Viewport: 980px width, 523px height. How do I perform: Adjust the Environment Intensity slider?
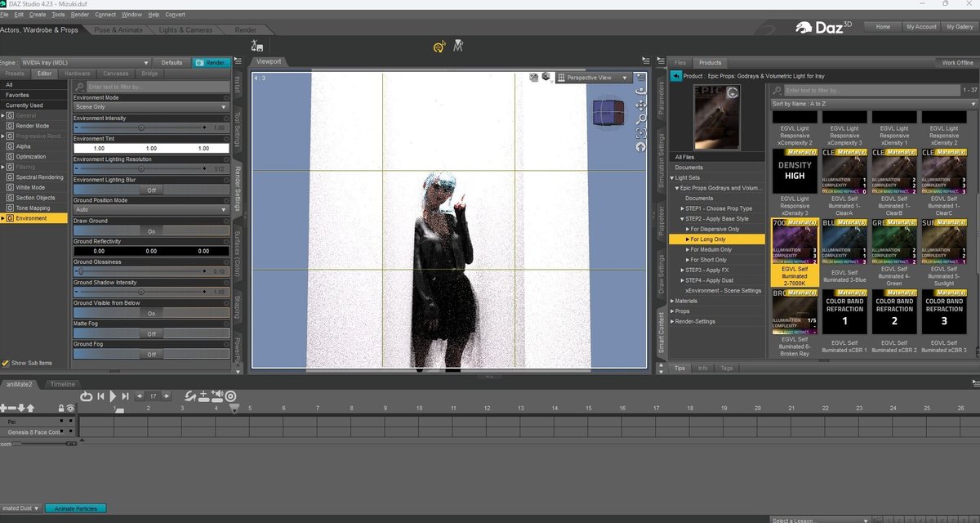pyautogui.click(x=142, y=128)
